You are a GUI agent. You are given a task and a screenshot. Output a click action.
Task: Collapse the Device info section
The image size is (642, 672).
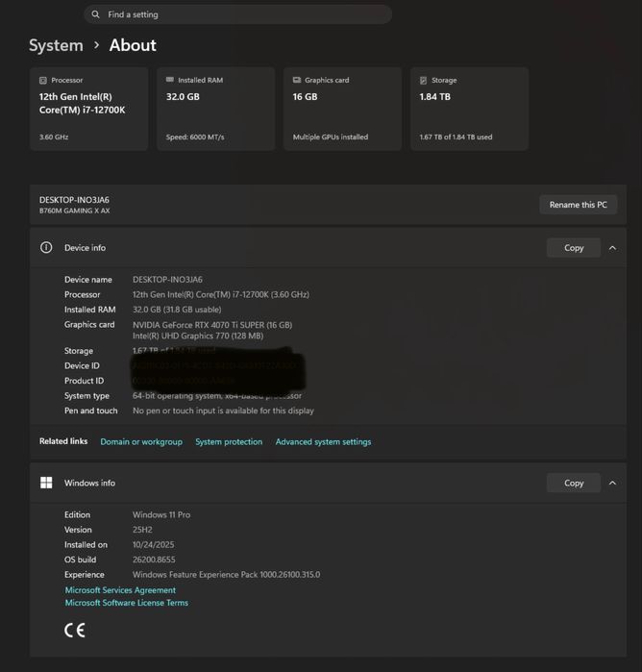[x=613, y=248]
